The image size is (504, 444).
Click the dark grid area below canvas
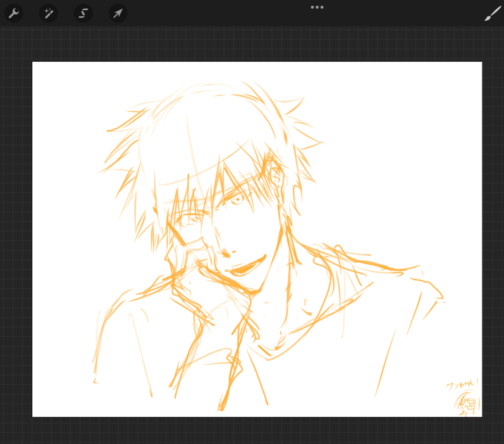tap(252, 430)
